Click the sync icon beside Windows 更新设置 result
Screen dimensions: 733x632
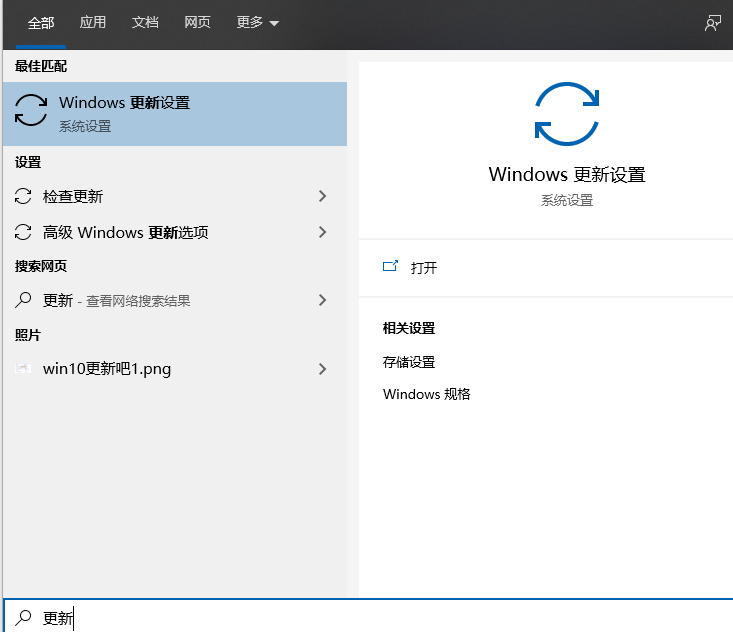(x=31, y=112)
